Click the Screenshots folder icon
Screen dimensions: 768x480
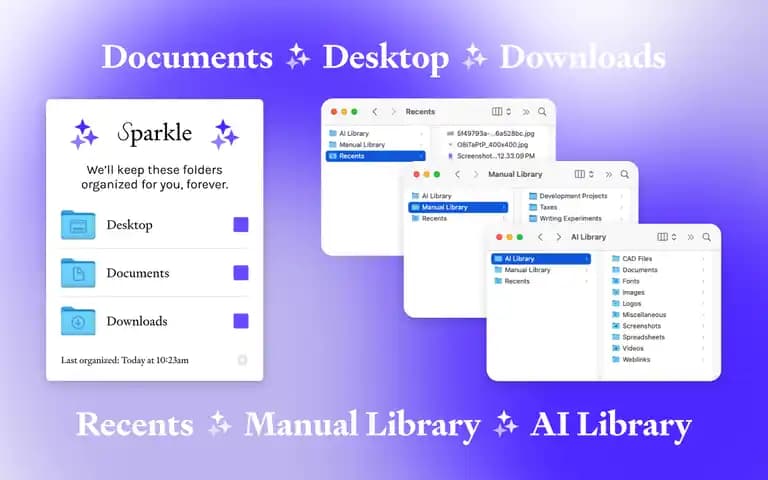click(616, 326)
